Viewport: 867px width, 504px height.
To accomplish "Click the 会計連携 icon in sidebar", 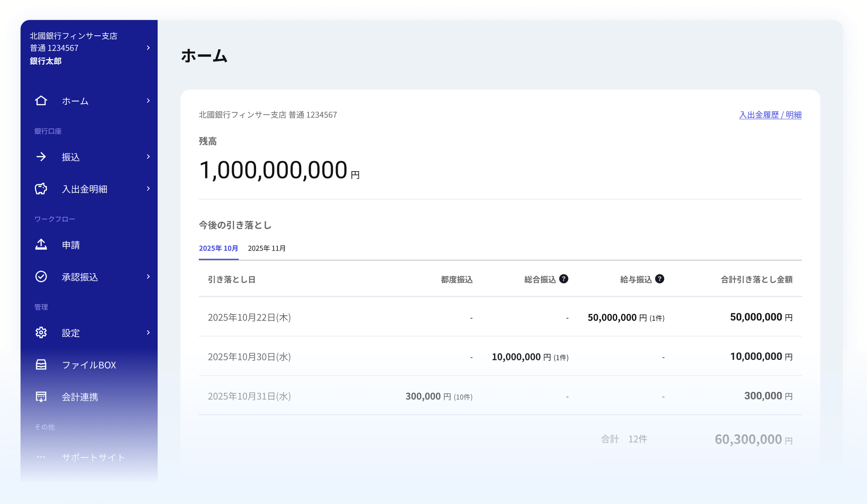I will click(x=41, y=397).
